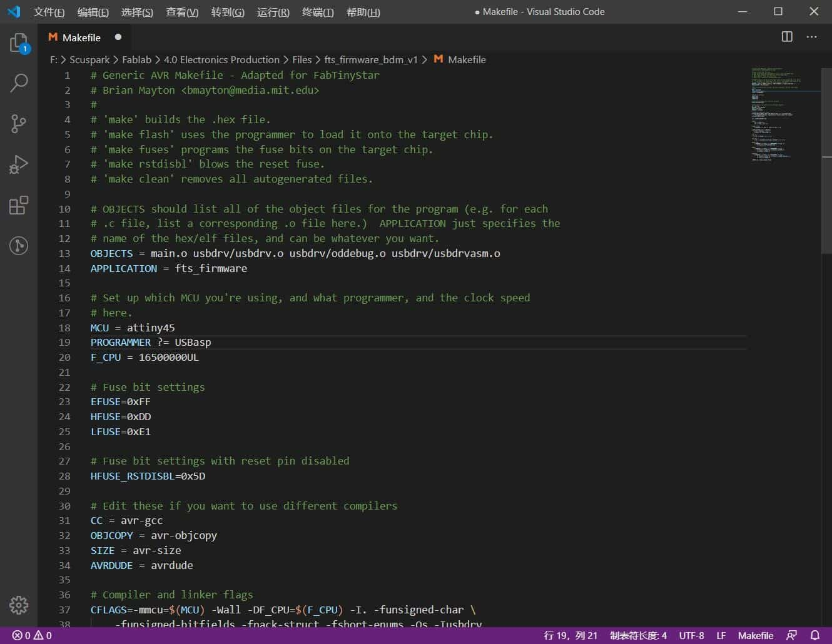This screenshot has width=832, height=644.
Task: Maximize the Visual Studio Code window
Action: tap(778, 11)
